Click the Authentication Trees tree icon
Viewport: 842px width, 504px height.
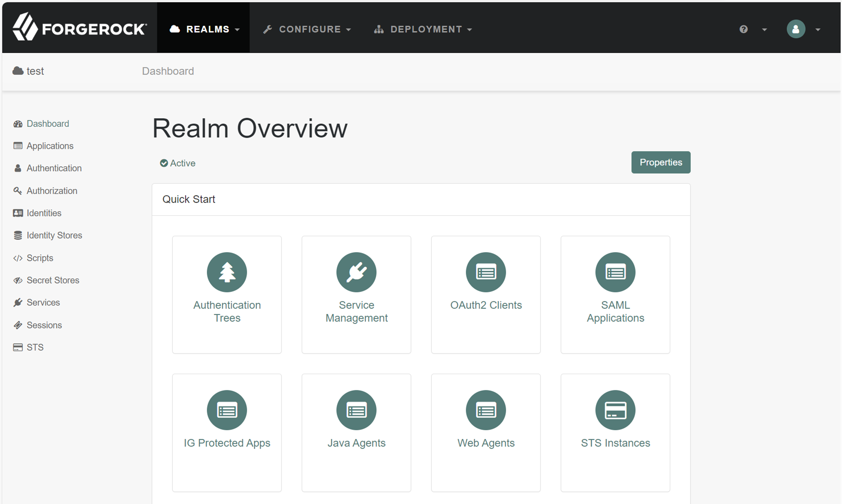[227, 272]
